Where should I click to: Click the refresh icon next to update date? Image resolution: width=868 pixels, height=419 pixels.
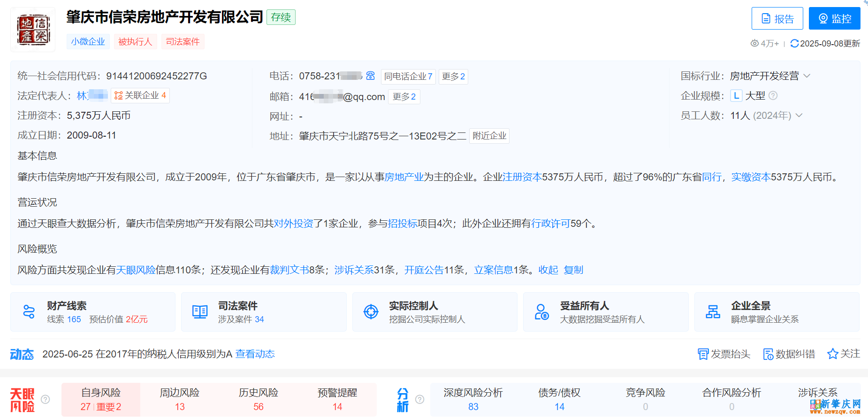(x=794, y=44)
